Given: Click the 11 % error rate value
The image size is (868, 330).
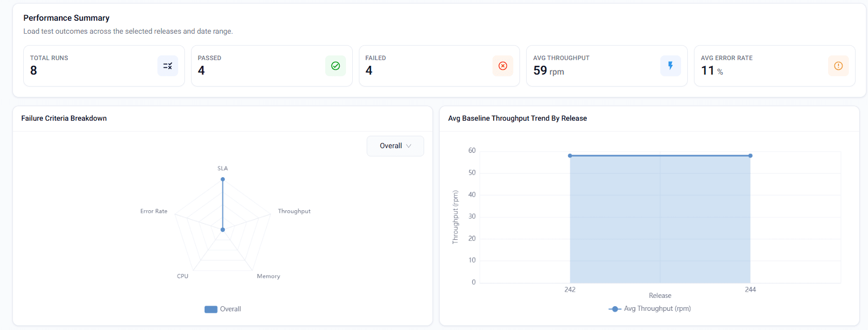Looking at the screenshot, I should click(x=712, y=70).
